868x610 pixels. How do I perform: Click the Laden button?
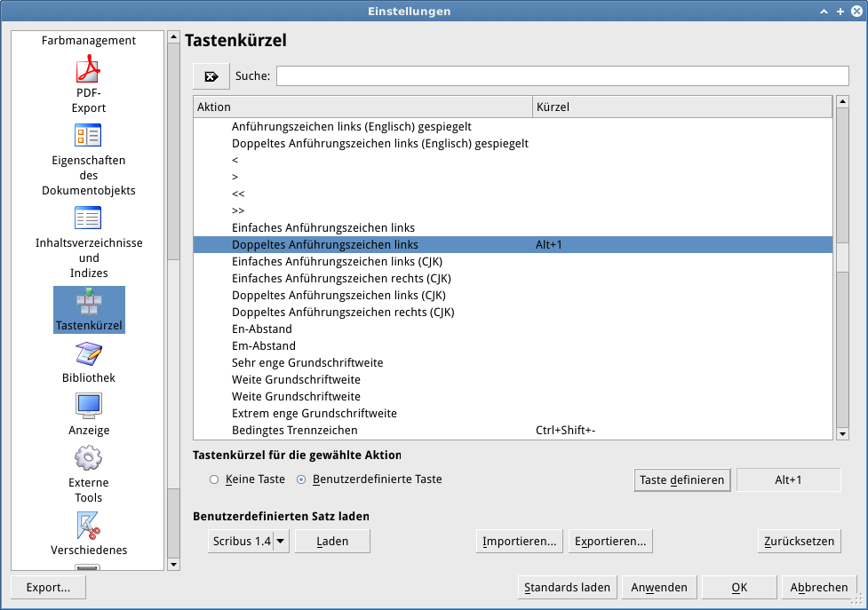pos(332,541)
